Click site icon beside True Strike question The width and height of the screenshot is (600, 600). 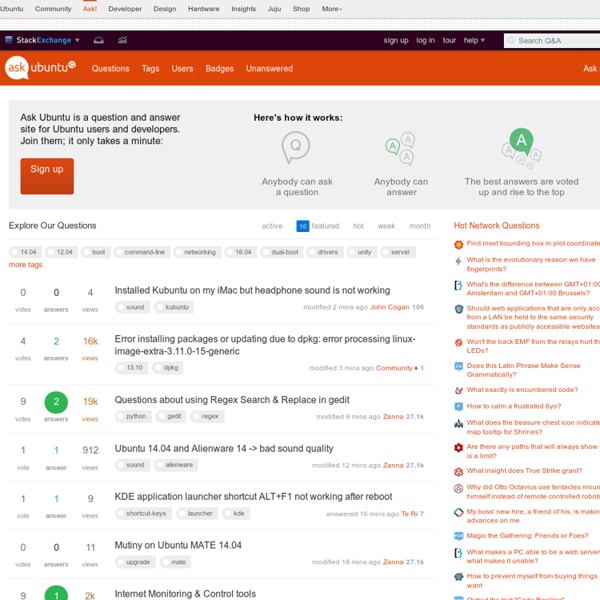458,472
